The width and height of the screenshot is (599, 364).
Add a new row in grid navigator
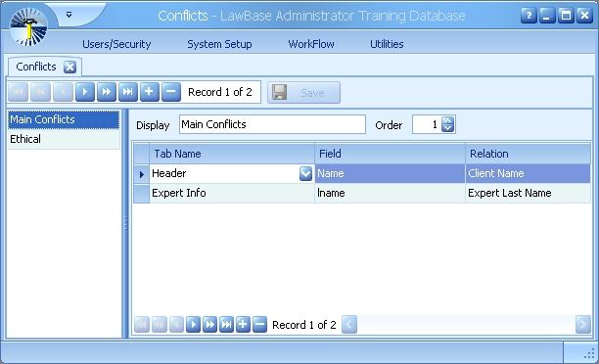[x=243, y=325]
